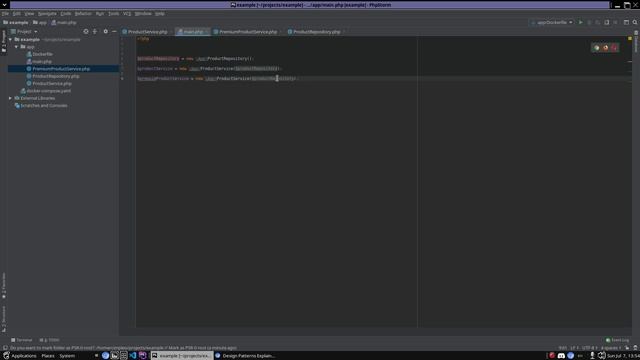Click the 4 spaces indent widget
This screenshot has width=640, height=360.
(x=611, y=348)
